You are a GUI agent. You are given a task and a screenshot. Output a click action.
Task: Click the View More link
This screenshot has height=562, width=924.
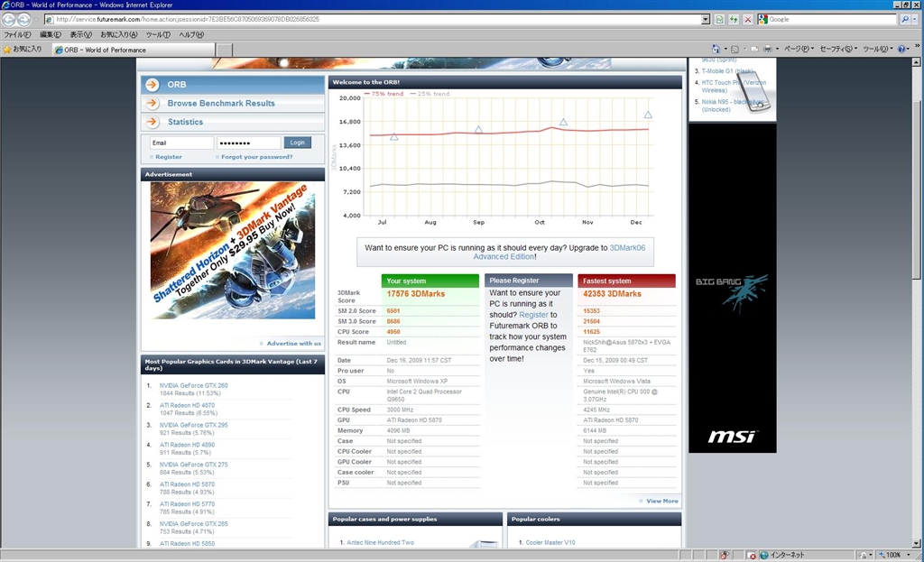(661, 502)
